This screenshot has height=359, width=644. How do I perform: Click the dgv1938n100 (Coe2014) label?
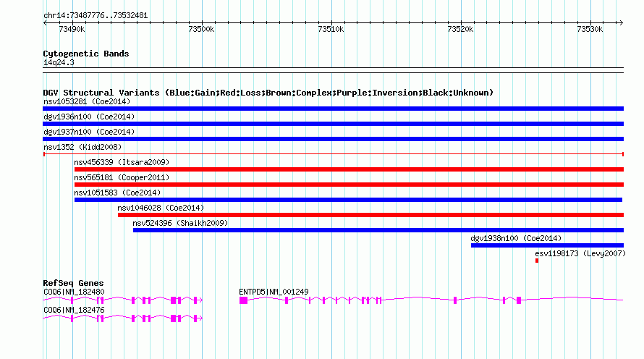(516, 238)
